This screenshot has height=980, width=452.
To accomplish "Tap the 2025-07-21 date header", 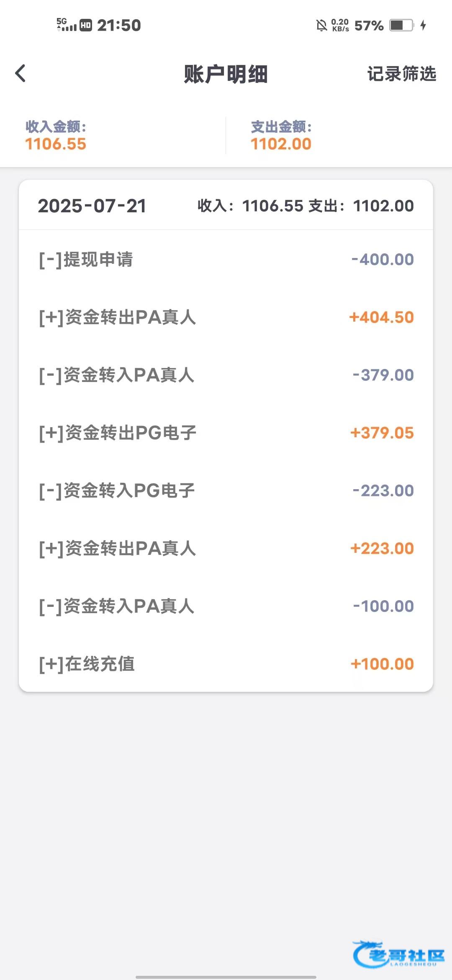I will tap(92, 206).
